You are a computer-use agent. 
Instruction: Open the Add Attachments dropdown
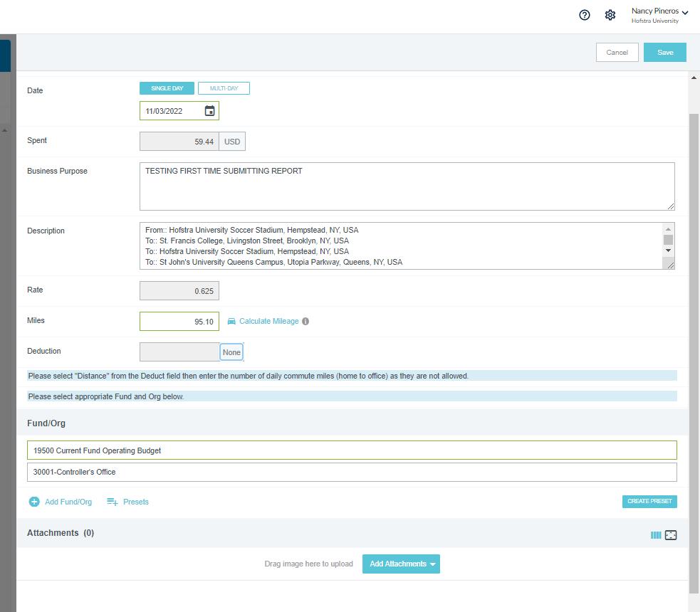pos(401,564)
